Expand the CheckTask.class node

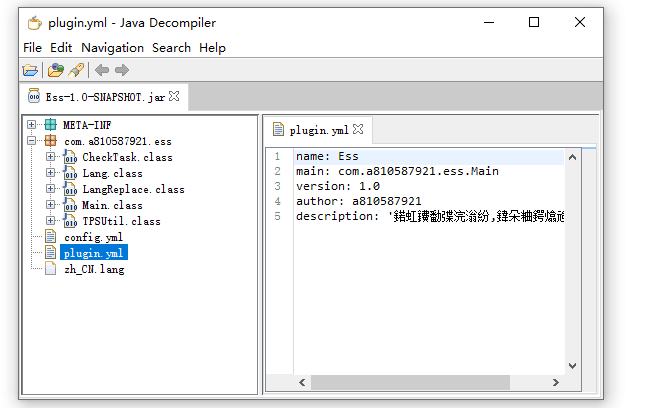point(50,157)
